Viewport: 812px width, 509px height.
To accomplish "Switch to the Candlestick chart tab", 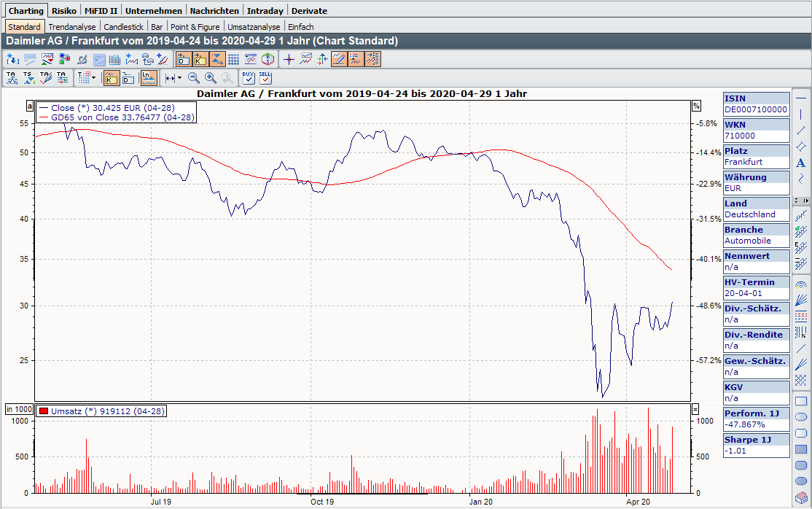I will point(125,27).
